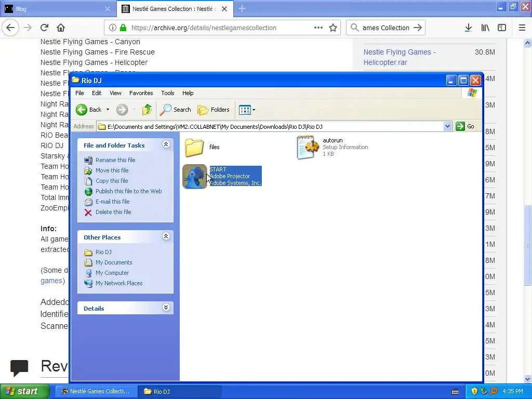Click the reviews speech bubble icon
Viewport: 532px width, 399px height.
(x=19, y=368)
